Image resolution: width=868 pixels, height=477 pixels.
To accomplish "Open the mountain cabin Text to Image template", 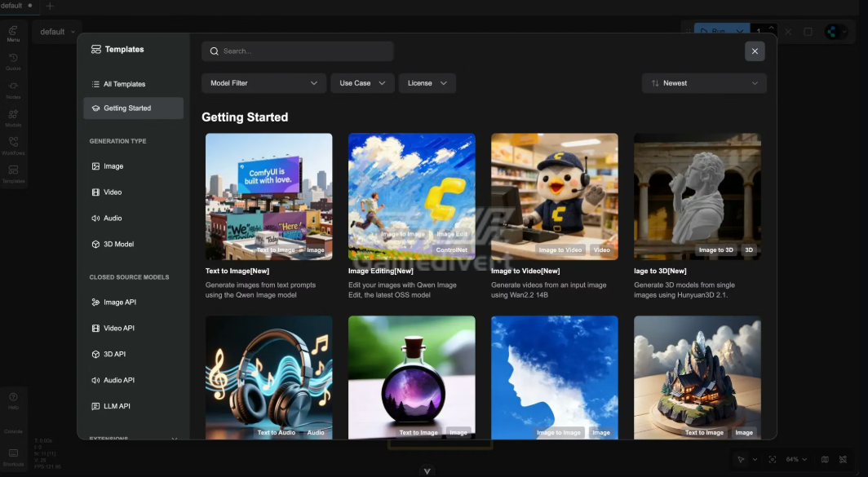I will coord(697,378).
